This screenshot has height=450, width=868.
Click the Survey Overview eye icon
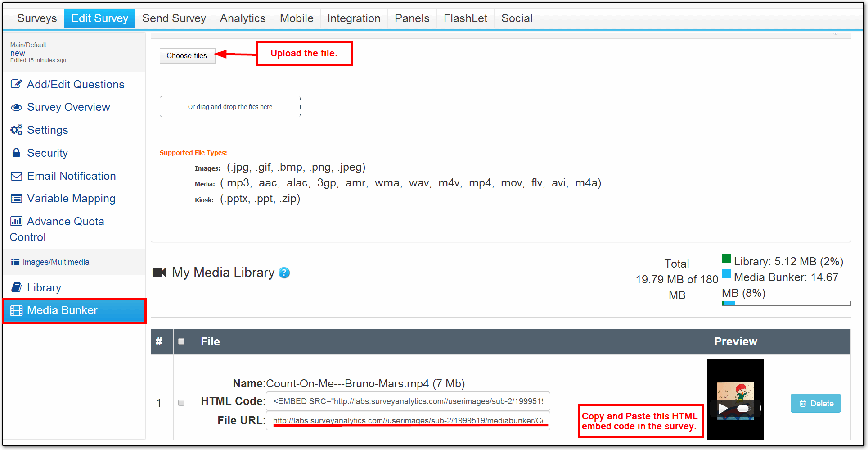(16, 107)
